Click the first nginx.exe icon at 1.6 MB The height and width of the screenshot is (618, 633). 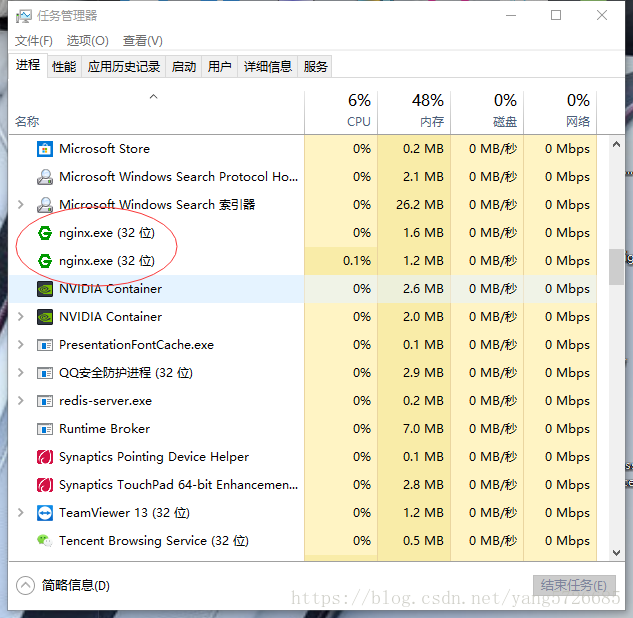45,233
